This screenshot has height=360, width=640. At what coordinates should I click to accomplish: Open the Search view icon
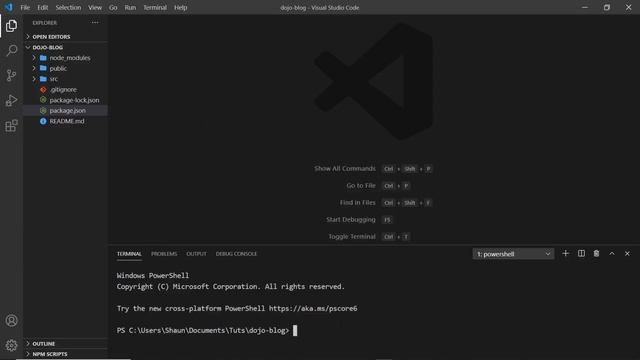11,51
